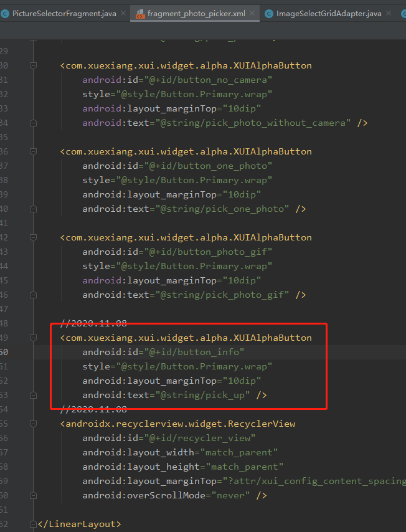Click the layout_marginTop="10dip" under button_photo_gif
The image size is (406, 532).
(x=172, y=280)
